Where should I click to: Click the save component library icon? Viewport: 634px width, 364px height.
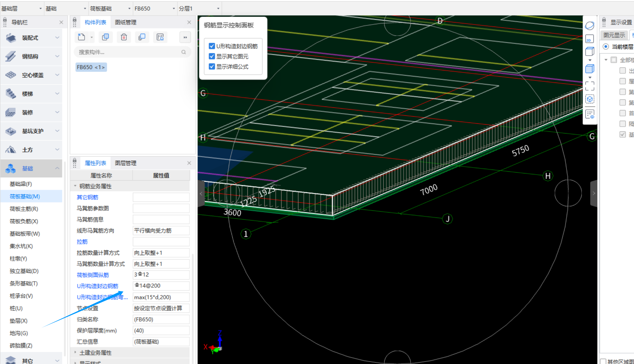tap(160, 37)
